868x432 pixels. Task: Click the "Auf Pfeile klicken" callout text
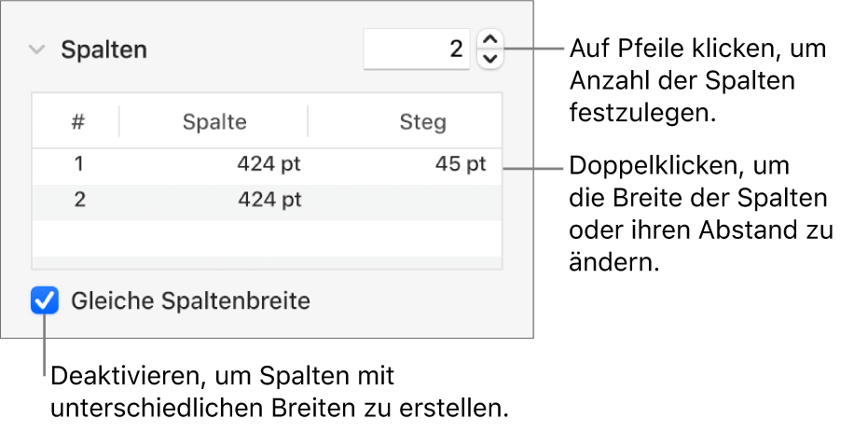click(697, 81)
